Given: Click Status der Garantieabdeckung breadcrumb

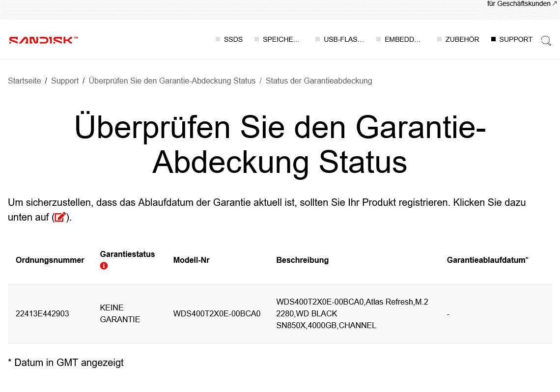Looking at the screenshot, I should (x=319, y=81).
